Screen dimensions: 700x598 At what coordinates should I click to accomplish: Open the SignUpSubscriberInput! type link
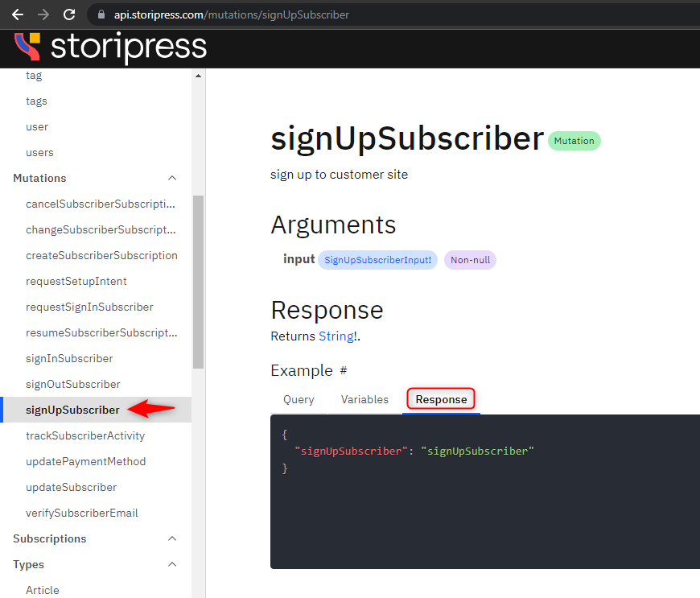click(377, 260)
